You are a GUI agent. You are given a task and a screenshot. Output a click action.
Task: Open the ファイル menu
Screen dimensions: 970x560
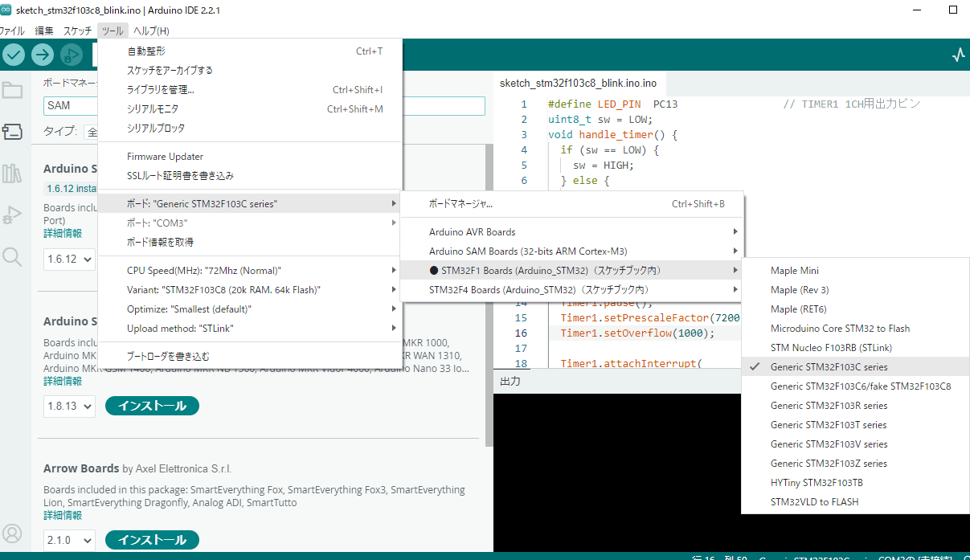11,31
